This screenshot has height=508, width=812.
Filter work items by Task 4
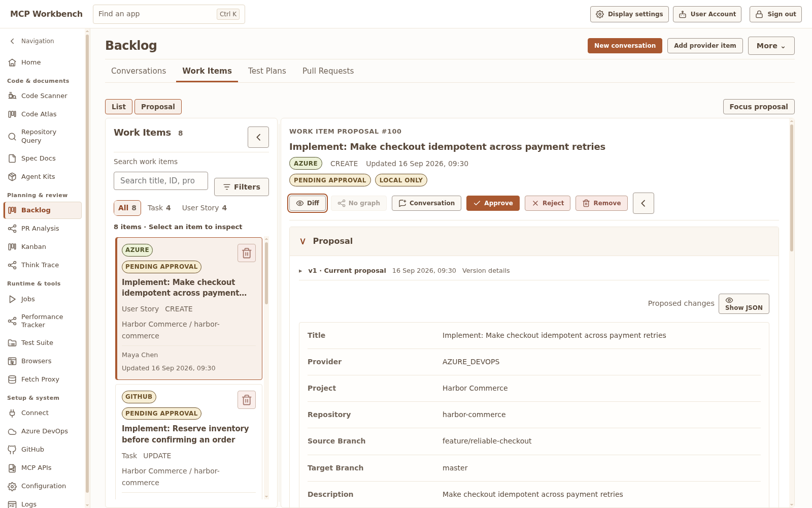(x=159, y=208)
